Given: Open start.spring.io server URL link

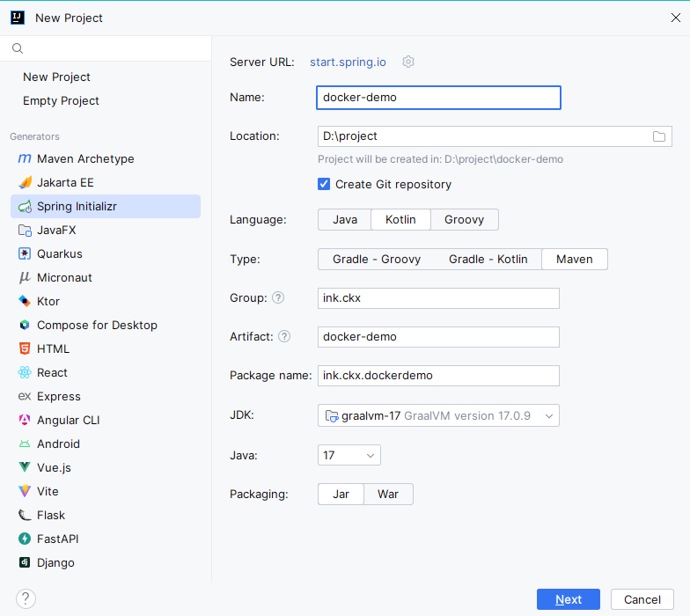Looking at the screenshot, I should (348, 62).
